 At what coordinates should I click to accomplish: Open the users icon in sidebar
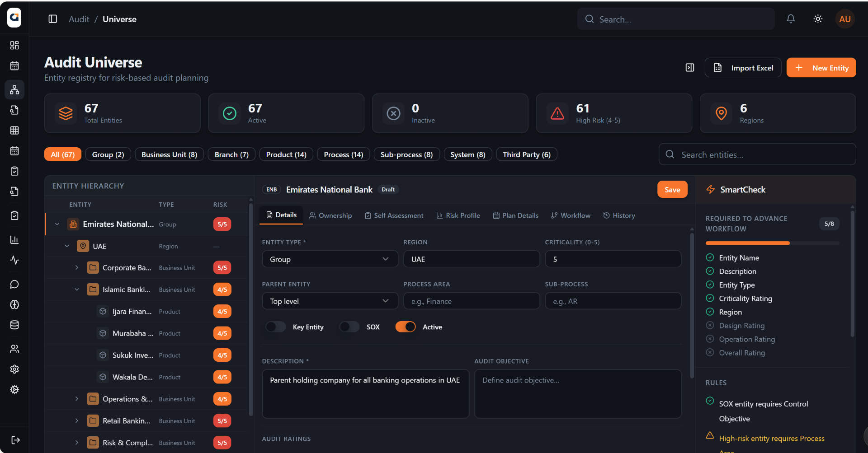coord(14,349)
